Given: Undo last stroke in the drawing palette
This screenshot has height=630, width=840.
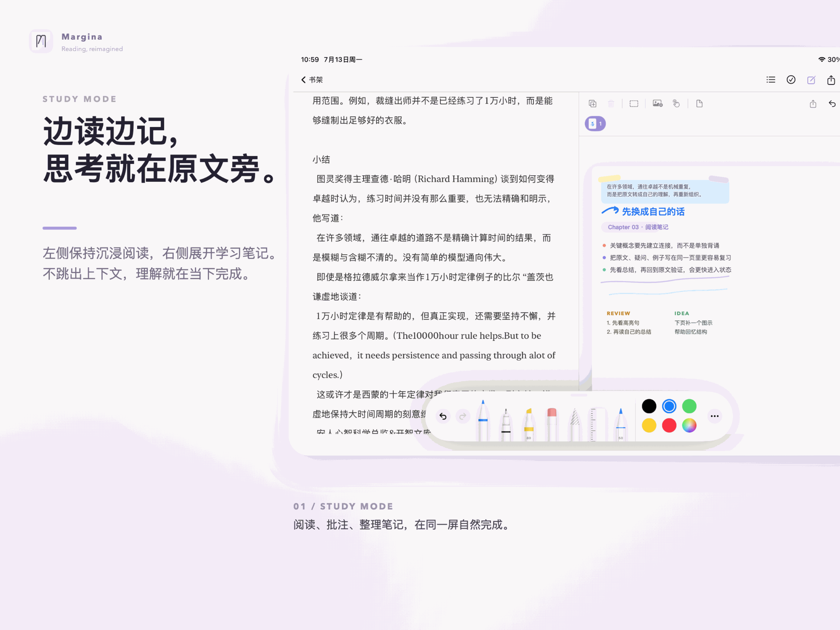Looking at the screenshot, I should tap(443, 416).
